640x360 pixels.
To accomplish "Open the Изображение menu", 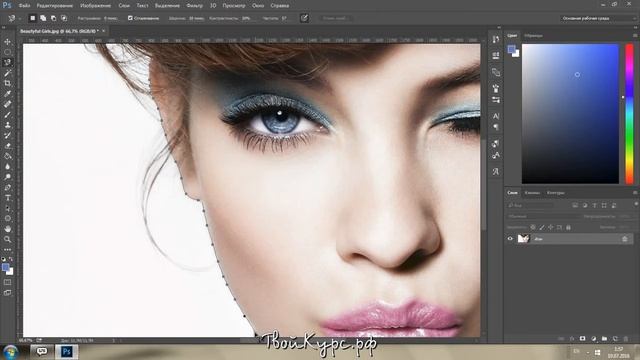I will [96, 6].
